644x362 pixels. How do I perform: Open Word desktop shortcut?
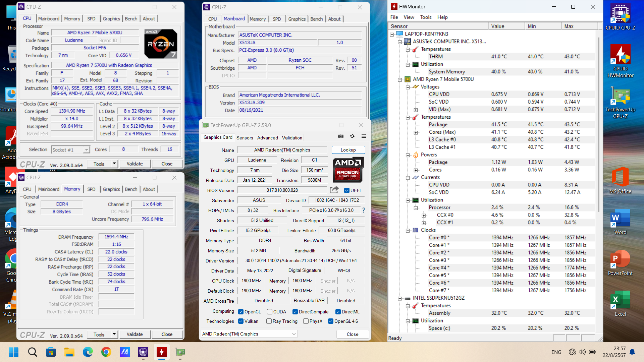pyautogui.click(x=620, y=221)
